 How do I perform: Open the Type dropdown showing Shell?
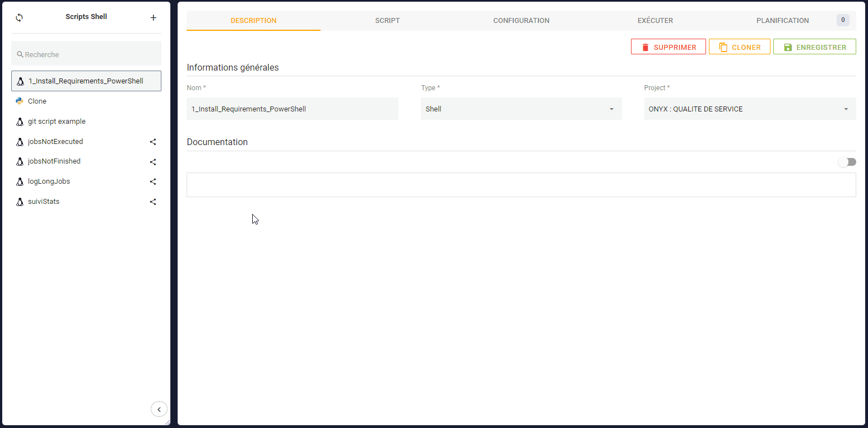(521, 109)
